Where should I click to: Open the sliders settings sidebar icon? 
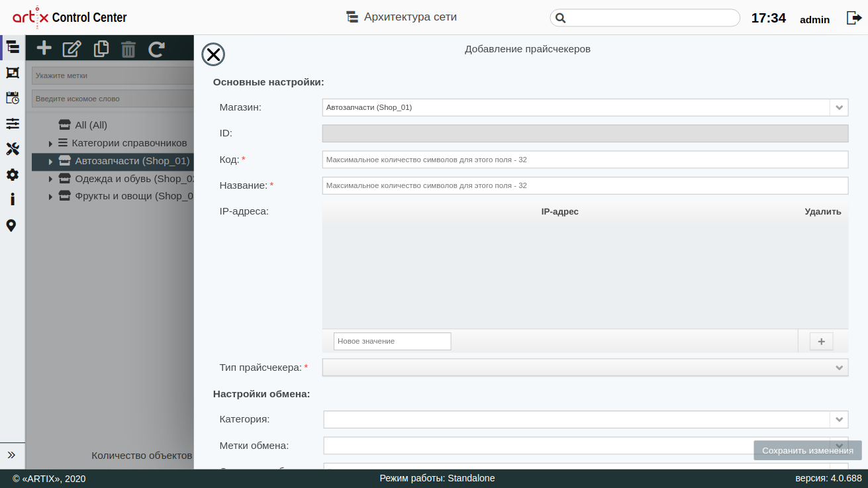click(13, 123)
